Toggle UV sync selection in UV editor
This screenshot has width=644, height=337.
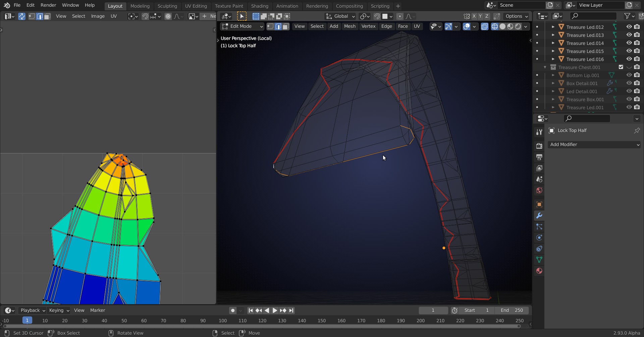click(x=22, y=16)
